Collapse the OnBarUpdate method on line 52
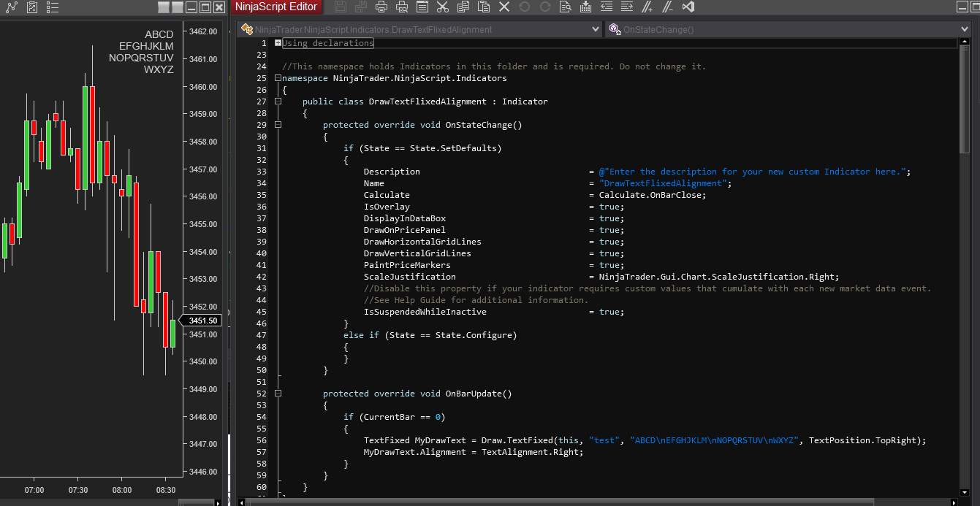The height and width of the screenshot is (506, 980). tap(278, 394)
